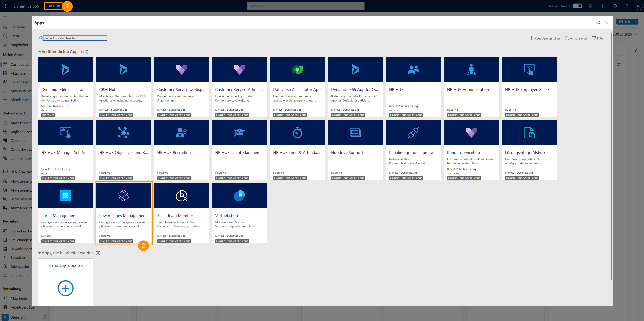Open the Power Pages Management app icon
This screenshot has height=321, width=644.
click(x=124, y=195)
